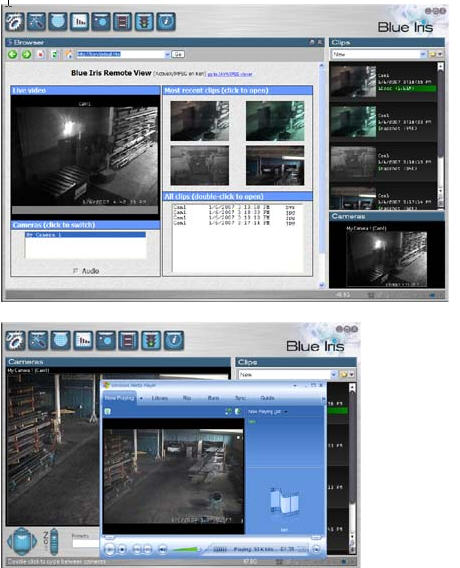Open Sync tab in Media Player

[x=240, y=398]
